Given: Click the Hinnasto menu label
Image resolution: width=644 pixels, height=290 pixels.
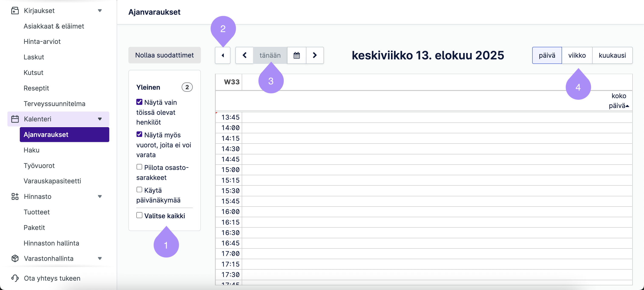Looking at the screenshot, I should (x=37, y=197).
